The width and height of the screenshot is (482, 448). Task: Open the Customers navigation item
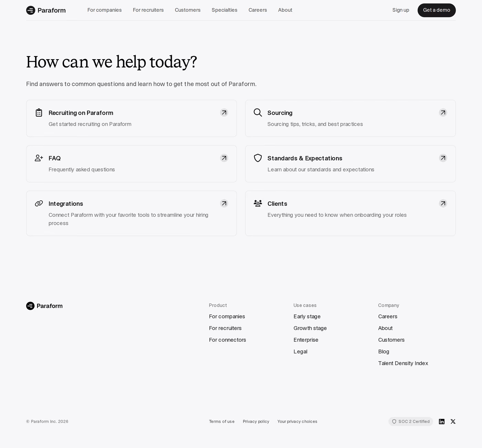point(188,10)
